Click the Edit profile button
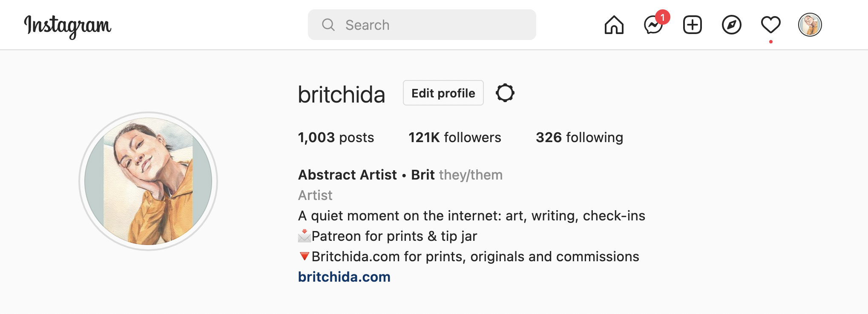 click(443, 93)
